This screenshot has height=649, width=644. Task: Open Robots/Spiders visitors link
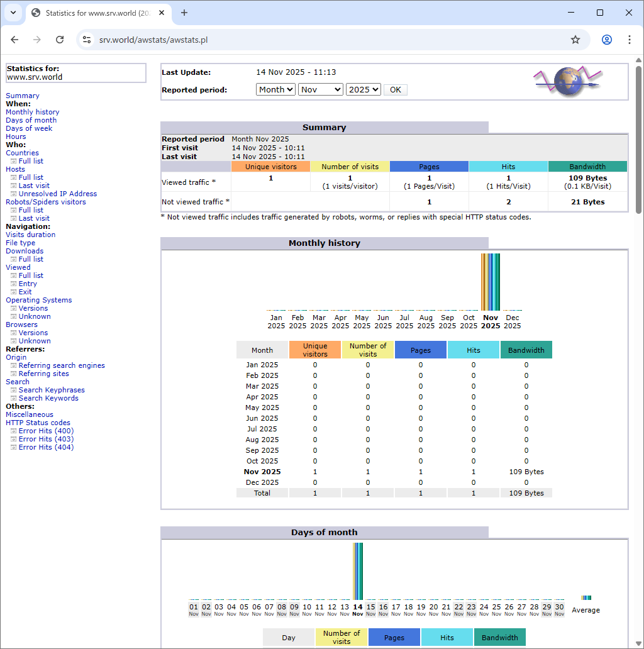46,202
